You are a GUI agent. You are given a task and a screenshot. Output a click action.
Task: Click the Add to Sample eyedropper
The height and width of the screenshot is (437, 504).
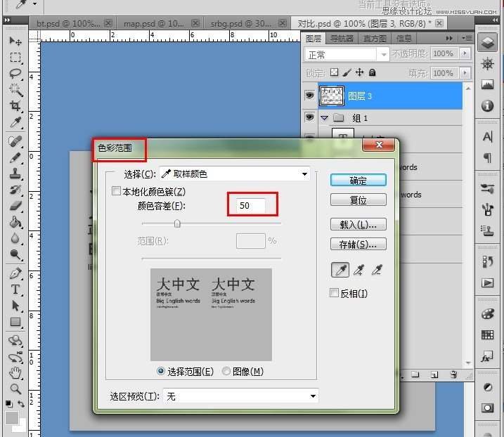point(360,270)
